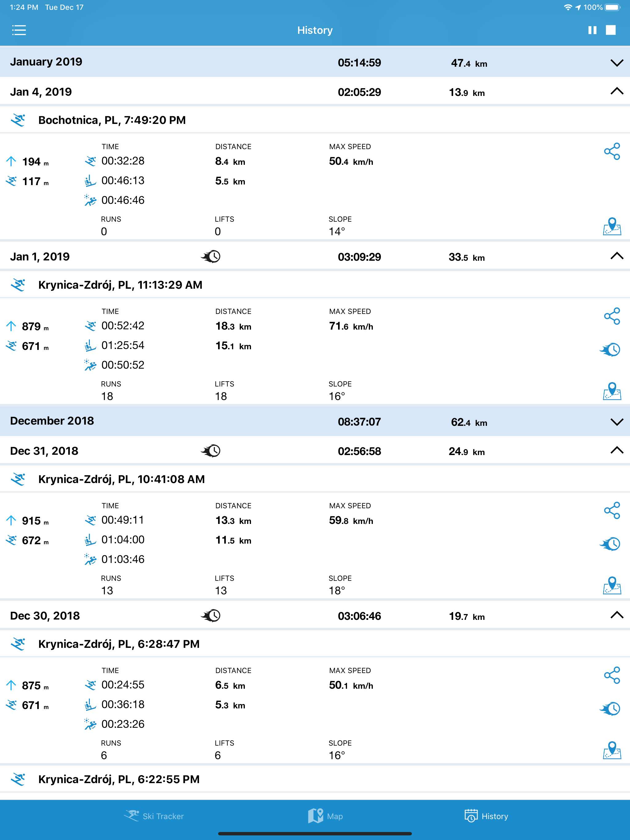This screenshot has width=630, height=840.
Task: Pause the current tracking session
Action: 592,30
